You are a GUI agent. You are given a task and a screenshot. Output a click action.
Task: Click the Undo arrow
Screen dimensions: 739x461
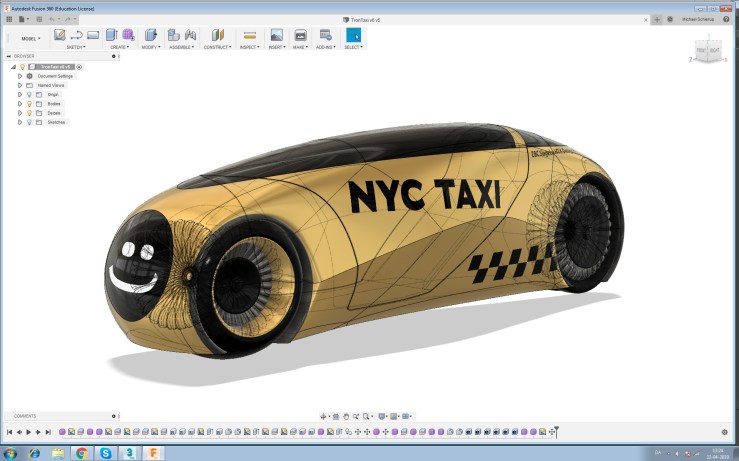tap(52, 19)
